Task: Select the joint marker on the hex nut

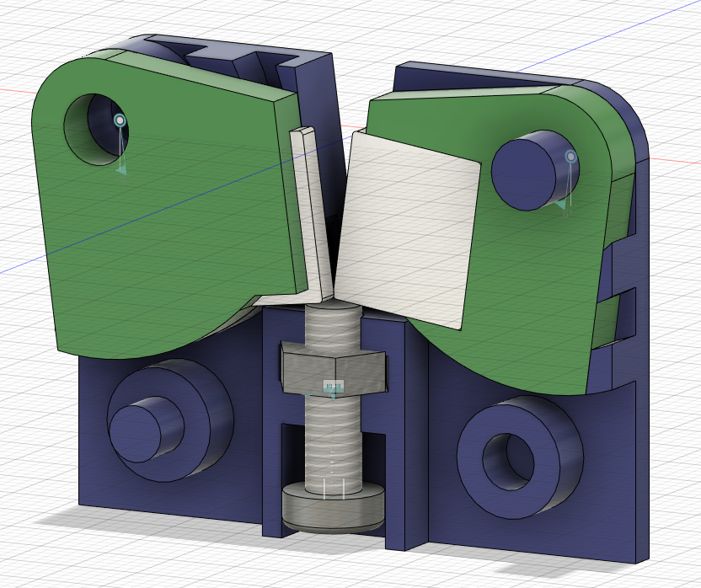Action: 334,387
